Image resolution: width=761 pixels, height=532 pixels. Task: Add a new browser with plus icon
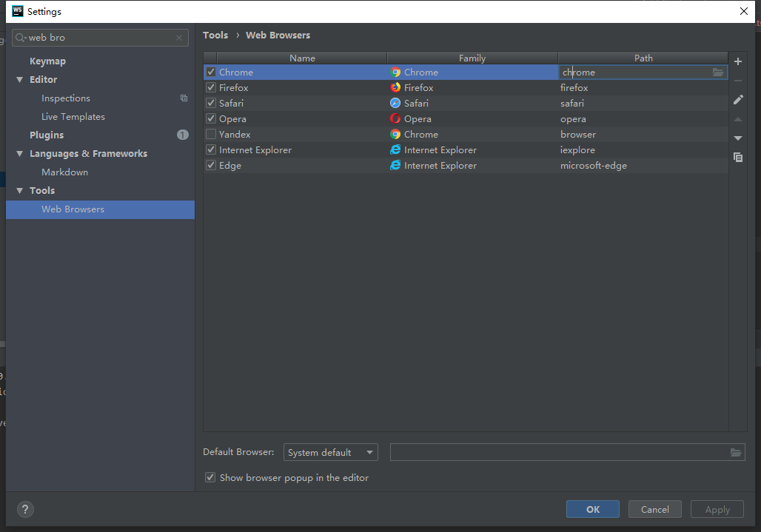click(x=738, y=61)
